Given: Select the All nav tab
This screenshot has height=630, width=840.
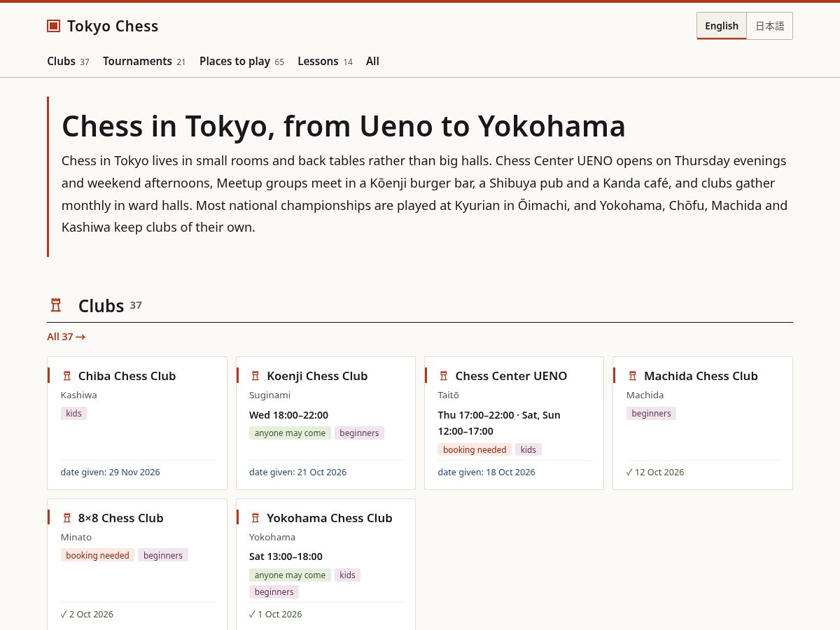Looking at the screenshot, I should click(372, 61).
